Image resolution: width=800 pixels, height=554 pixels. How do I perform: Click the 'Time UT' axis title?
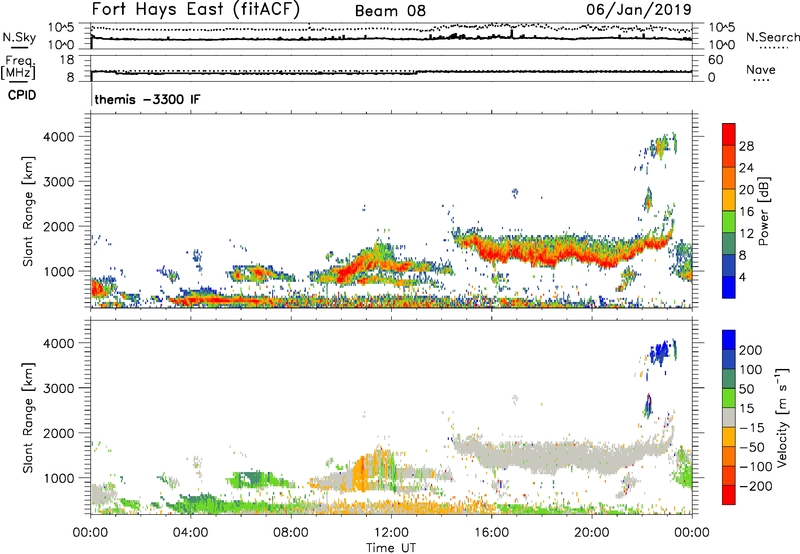391,548
